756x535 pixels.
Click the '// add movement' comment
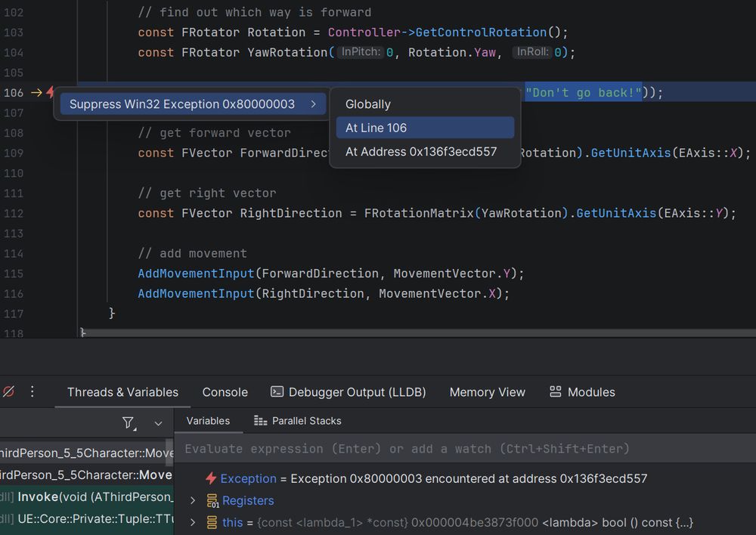point(192,254)
